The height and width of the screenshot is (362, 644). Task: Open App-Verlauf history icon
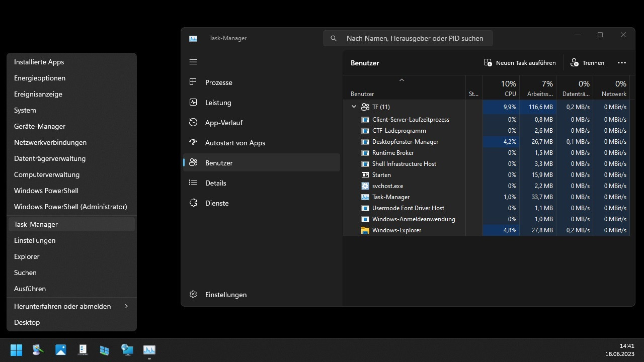tap(193, 122)
